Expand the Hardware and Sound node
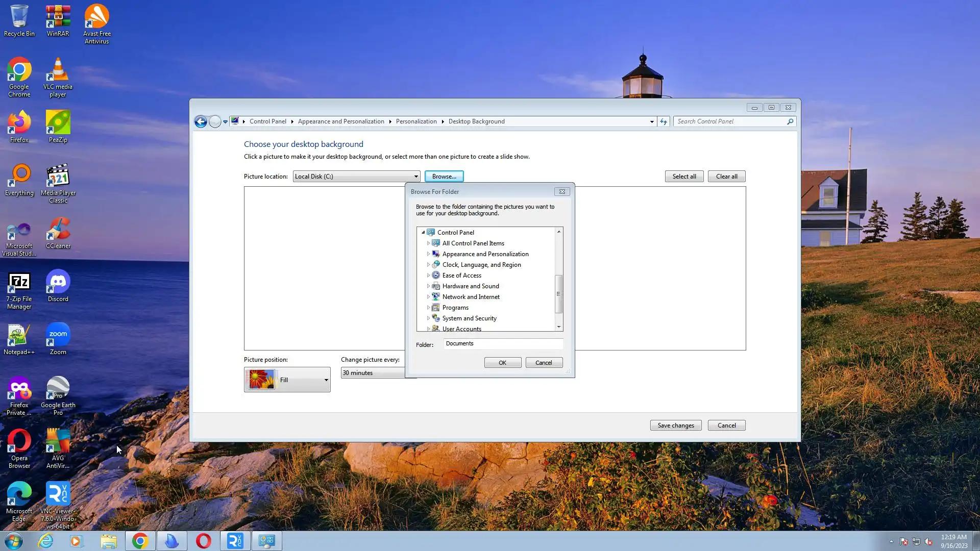The image size is (980, 551). [x=428, y=286]
